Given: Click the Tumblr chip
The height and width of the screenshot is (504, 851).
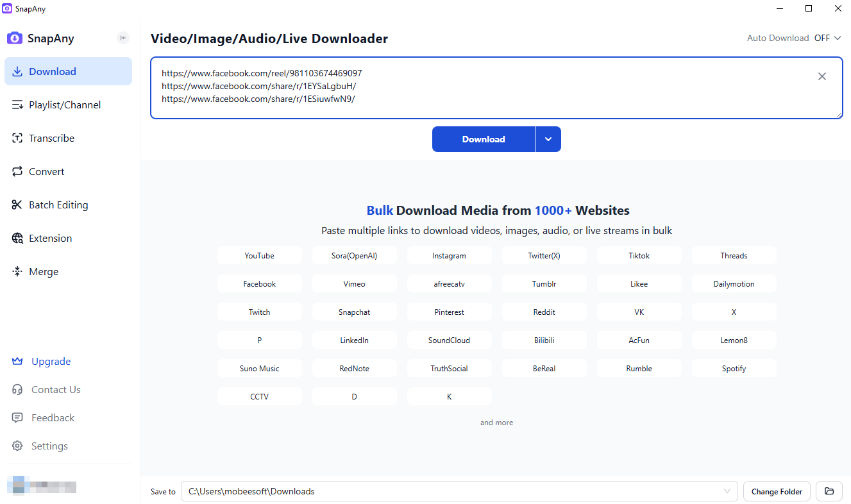Looking at the screenshot, I should tap(544, 283).
